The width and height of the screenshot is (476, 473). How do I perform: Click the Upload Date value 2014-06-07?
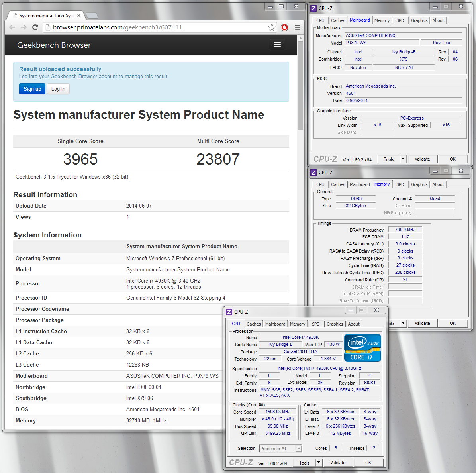point(139,206)
